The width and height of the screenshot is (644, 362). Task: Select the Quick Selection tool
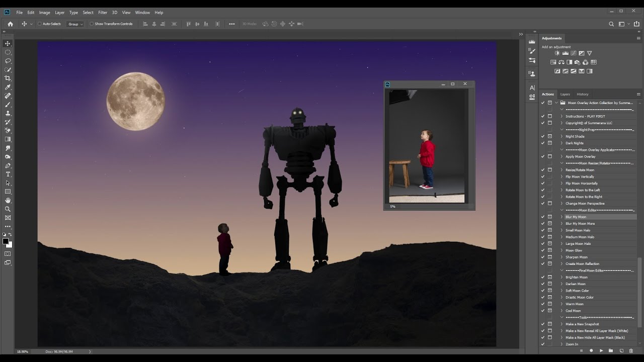click(x=8, y=70)
